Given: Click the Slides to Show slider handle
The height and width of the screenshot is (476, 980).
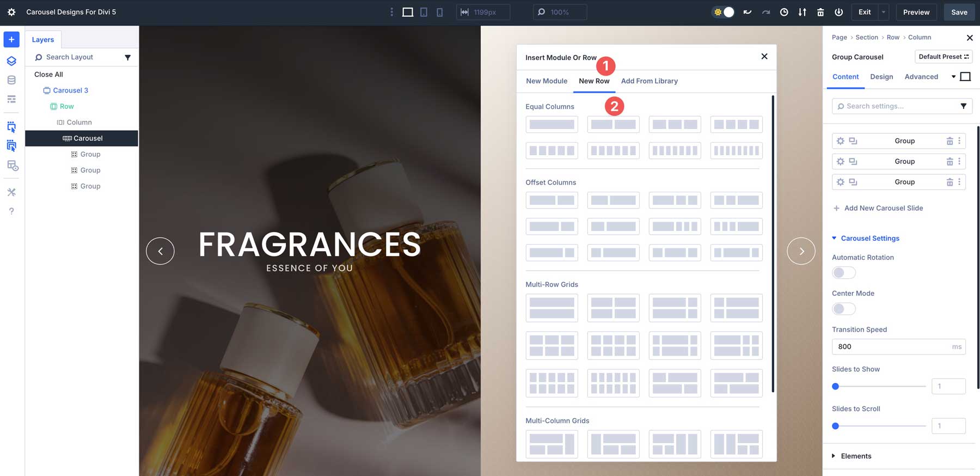Looking at the screenshot, I should coord(836,387).
